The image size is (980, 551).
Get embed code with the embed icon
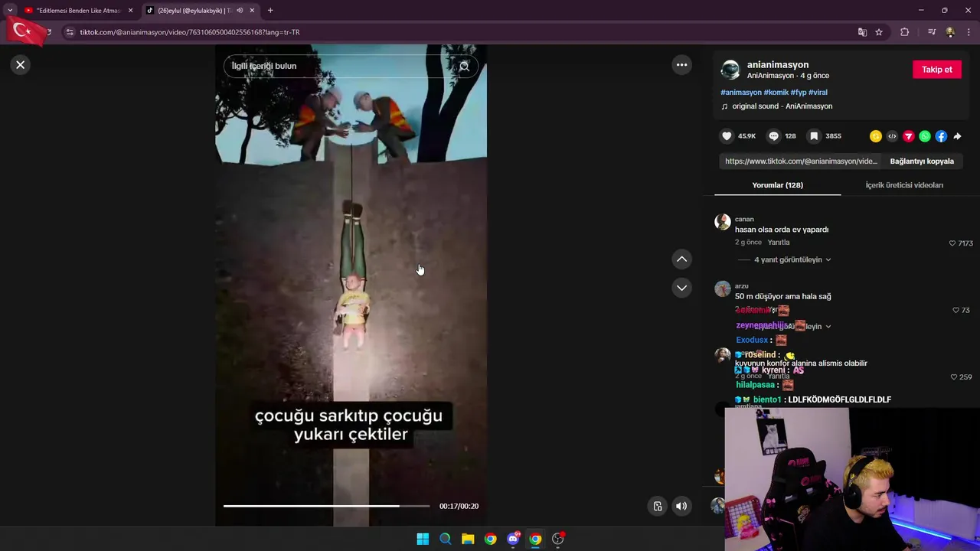coord(892,136)
